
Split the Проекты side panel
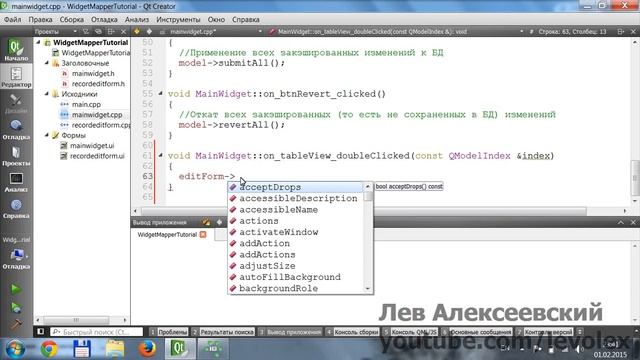pos(111,31)
